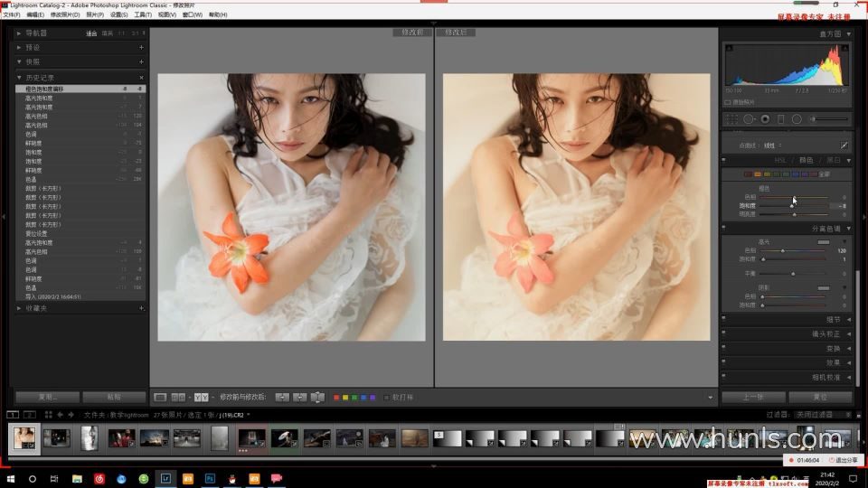
Task: Open File Explorer from the taskbar
Action: click(77, 479)
